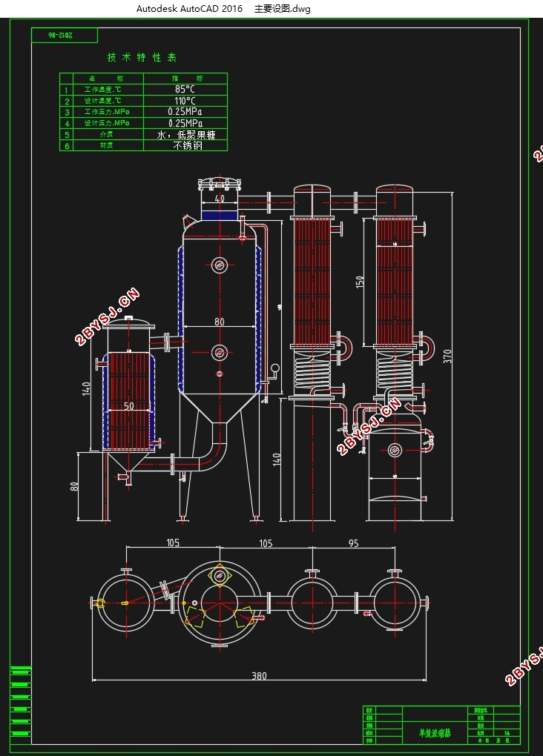Click the 材质 label in row 6
This screenshot has height=756, width=543.
coord(106,145)
